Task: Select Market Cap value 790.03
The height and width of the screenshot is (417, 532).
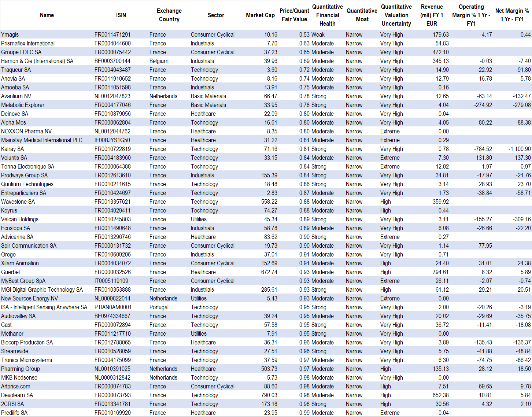Action: point(269,395)
